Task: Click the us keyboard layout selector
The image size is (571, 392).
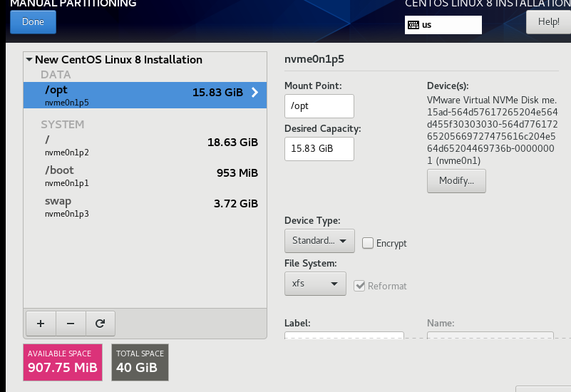Action: (443, 25)
